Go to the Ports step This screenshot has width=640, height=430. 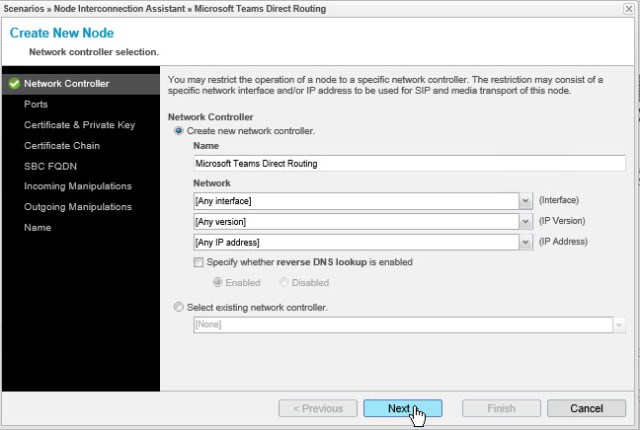pos(36,102)
